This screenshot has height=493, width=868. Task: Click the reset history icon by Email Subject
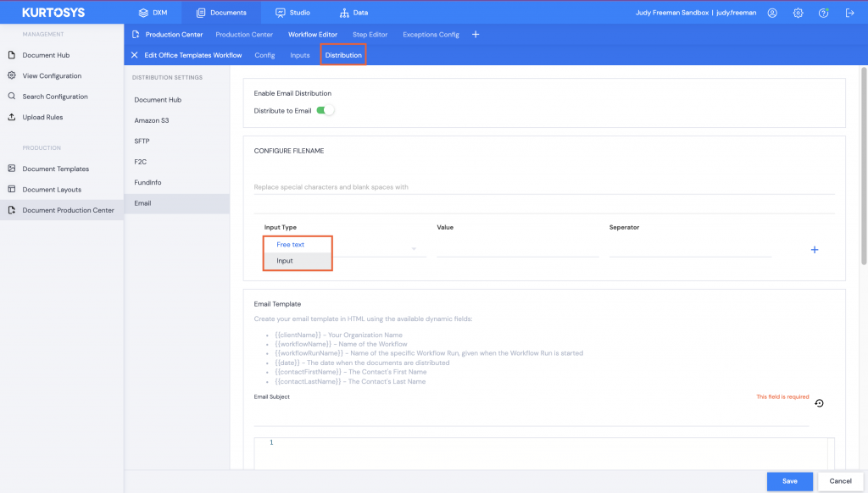point(820,403)
